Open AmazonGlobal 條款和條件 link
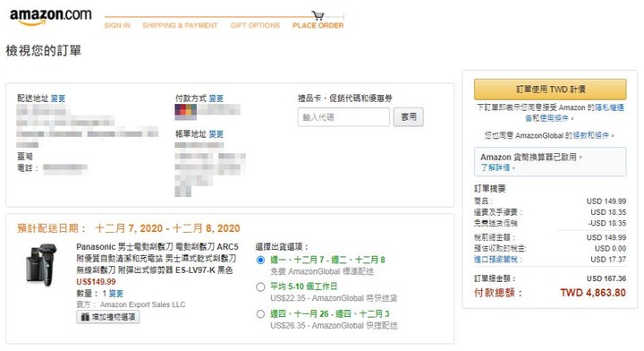The width and height of the screenshot is (644, 351). [591, 135]
